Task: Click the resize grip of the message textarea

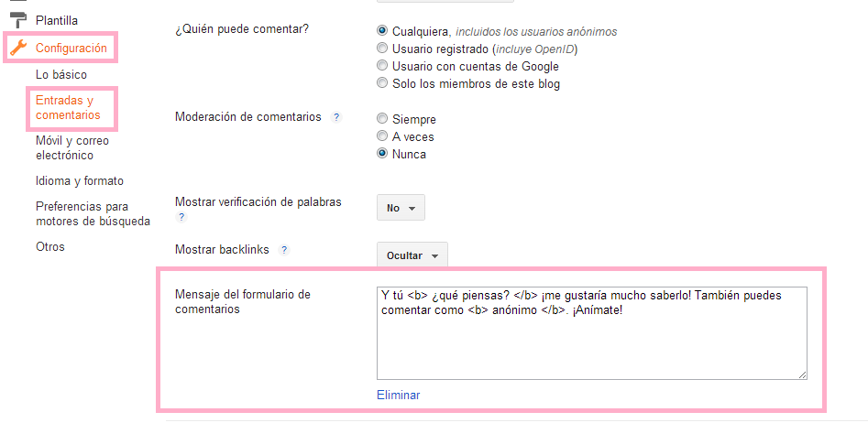Action: pos(802,374)
